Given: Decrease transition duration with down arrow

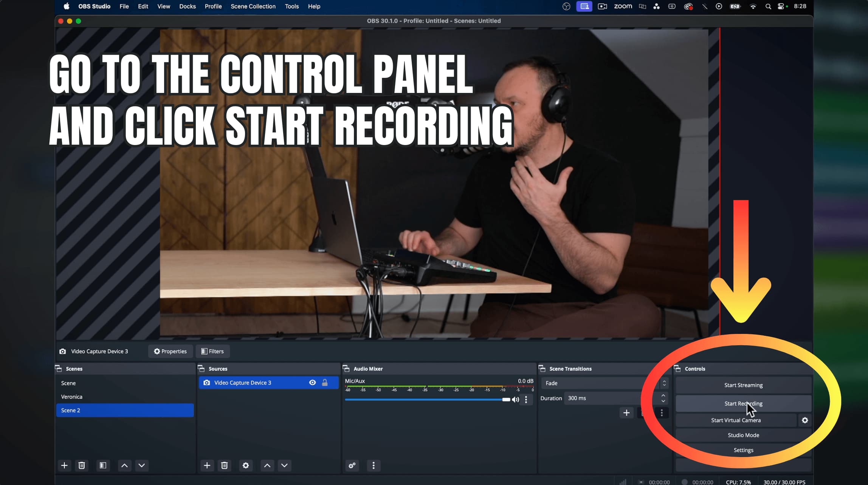Looking at the screenshot, I should pyautogui.click(x=663, y=401).
